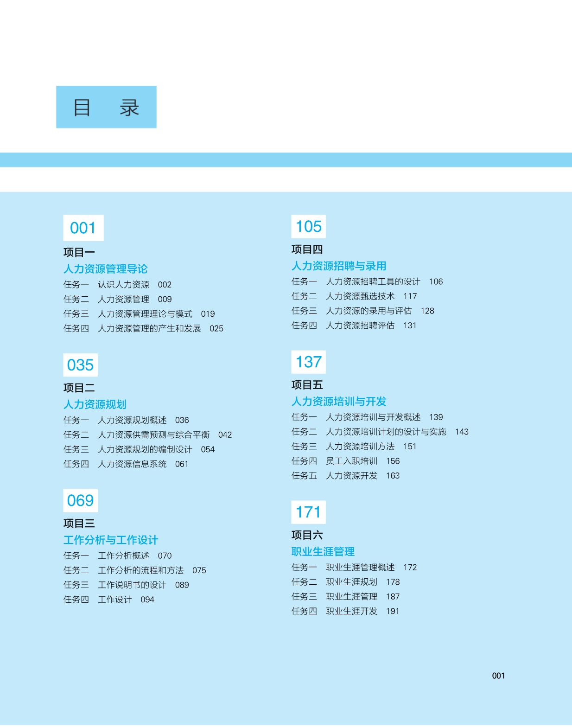Screen dimensions: 572x728
Task: Open the 人力资源培训与开发 section title
Action: click(339, 402)
